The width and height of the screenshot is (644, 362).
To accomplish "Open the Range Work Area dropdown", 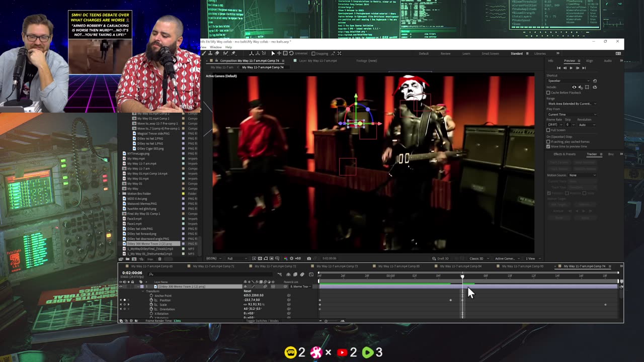I will [x=572, y=104].
